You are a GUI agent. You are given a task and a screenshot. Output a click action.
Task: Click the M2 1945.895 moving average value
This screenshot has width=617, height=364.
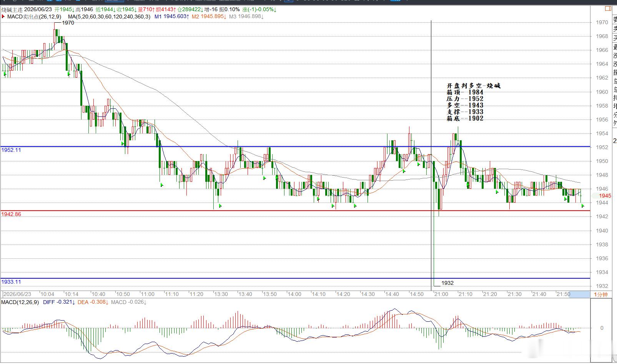209,17
